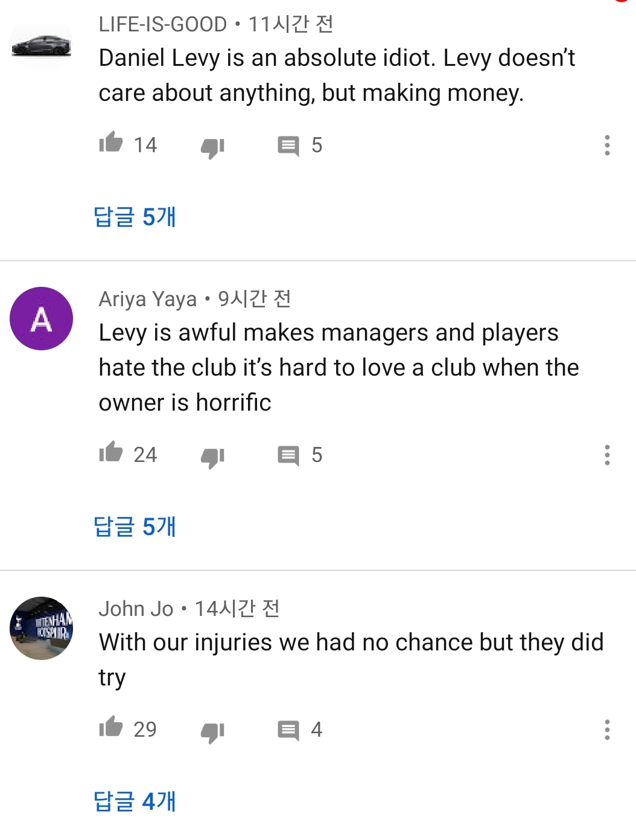Like the LIFE-IS-GOOD comment
Viewport: 636px width, 840px height.
tap(111, 143)
